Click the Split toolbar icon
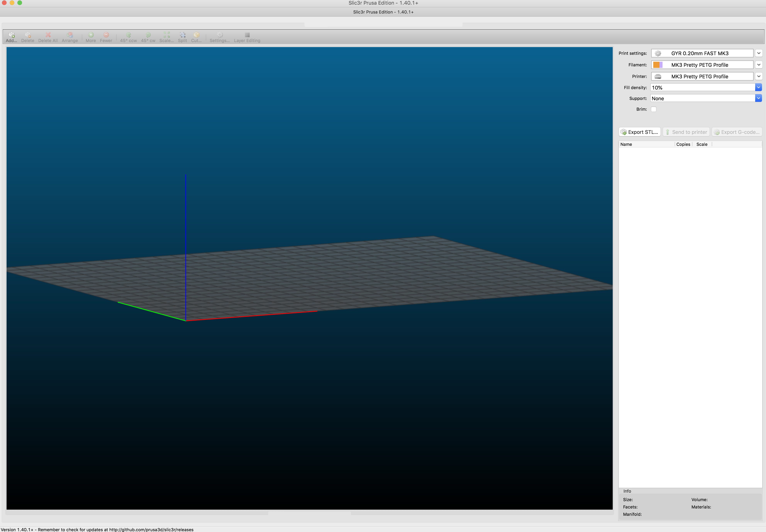Viewport: 766px width, 532px height. click(x=182, y=37)
